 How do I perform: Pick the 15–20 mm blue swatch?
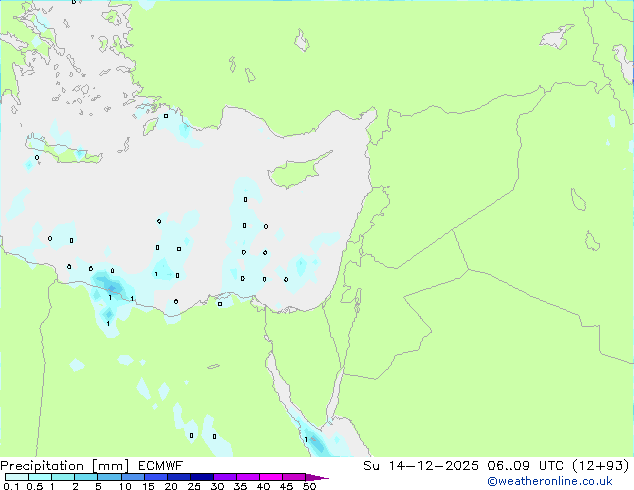155,477
